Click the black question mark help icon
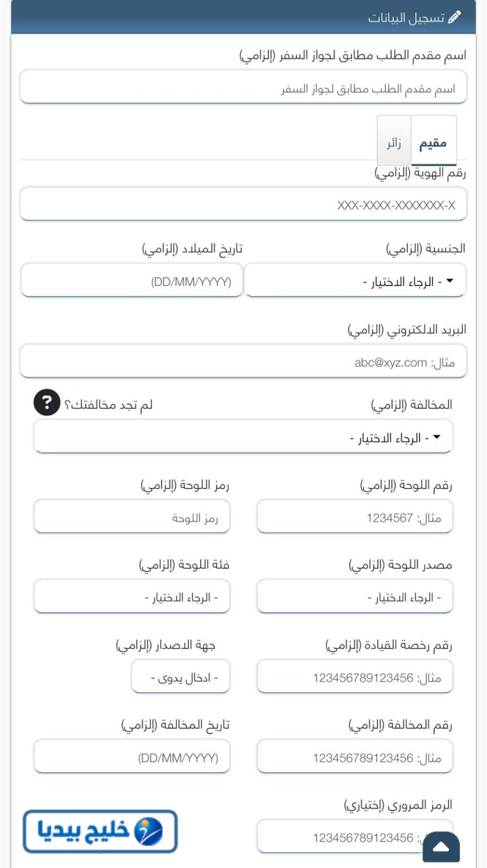Viewport: 487px width, 868px height. [x=47, y=402]
